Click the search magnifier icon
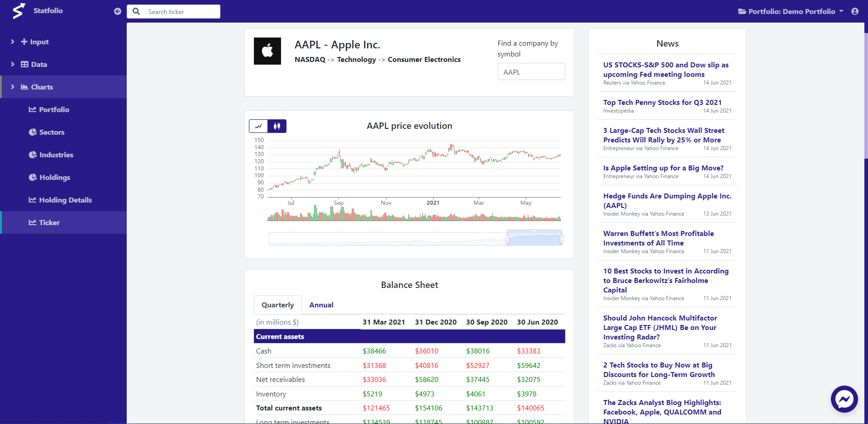Viewport: 868px width, 424px height. [136, 11]
